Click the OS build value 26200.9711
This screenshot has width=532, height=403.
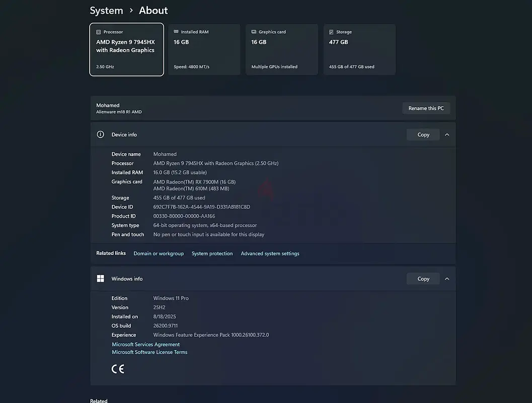click(x=165, y=325)
